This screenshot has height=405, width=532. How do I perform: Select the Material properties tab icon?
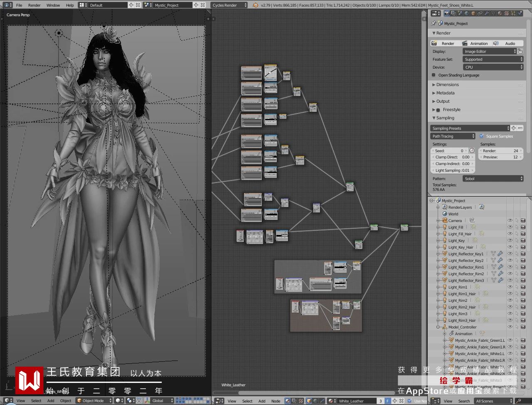point(500,13)
